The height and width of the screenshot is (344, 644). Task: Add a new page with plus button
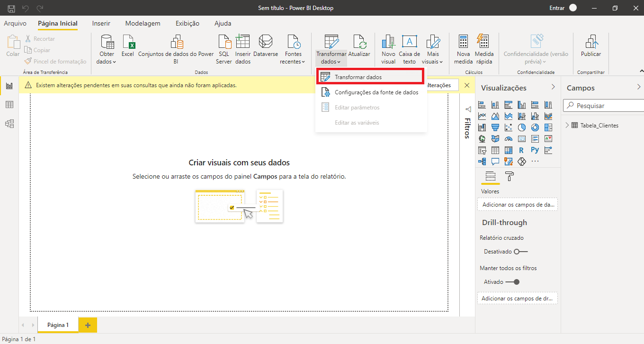88,325
